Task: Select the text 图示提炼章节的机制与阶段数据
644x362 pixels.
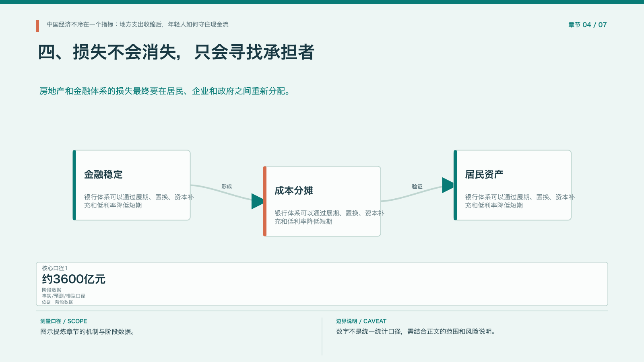Action: click(88, 332)
